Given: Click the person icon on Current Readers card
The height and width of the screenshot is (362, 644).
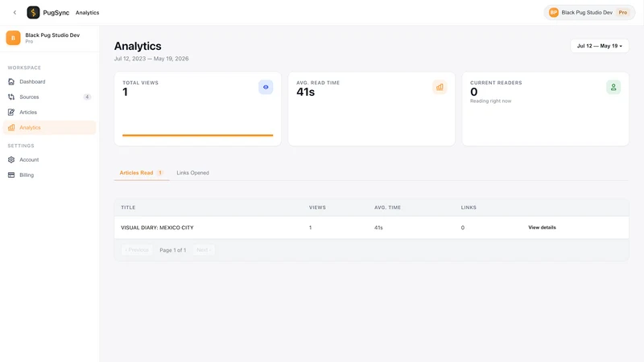Looking at the screenshot, I should (613, 87).
